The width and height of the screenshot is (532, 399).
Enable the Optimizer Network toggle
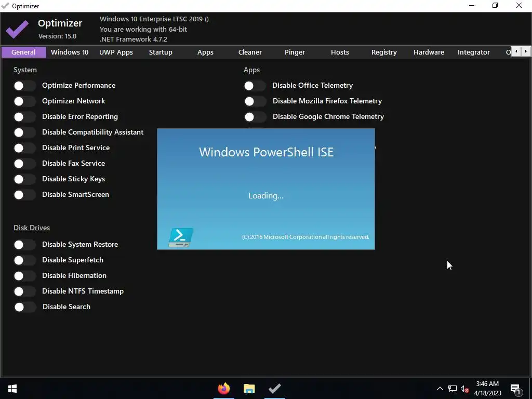tap(25, 101)
